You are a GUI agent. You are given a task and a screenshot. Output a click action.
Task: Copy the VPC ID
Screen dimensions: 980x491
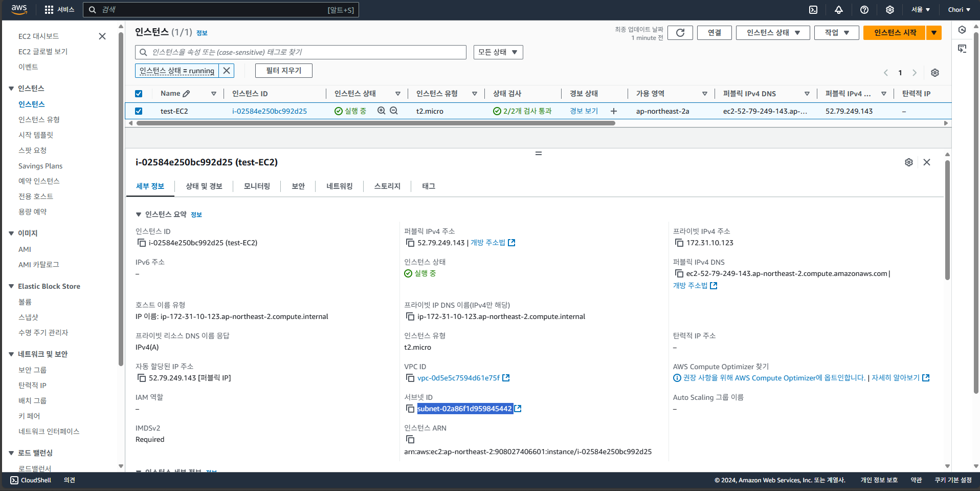point(410,378)
